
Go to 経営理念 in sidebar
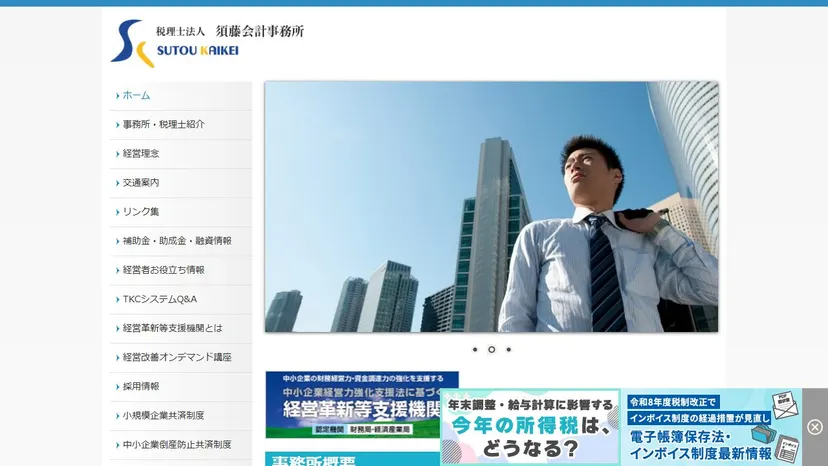[x=181, y=154]
